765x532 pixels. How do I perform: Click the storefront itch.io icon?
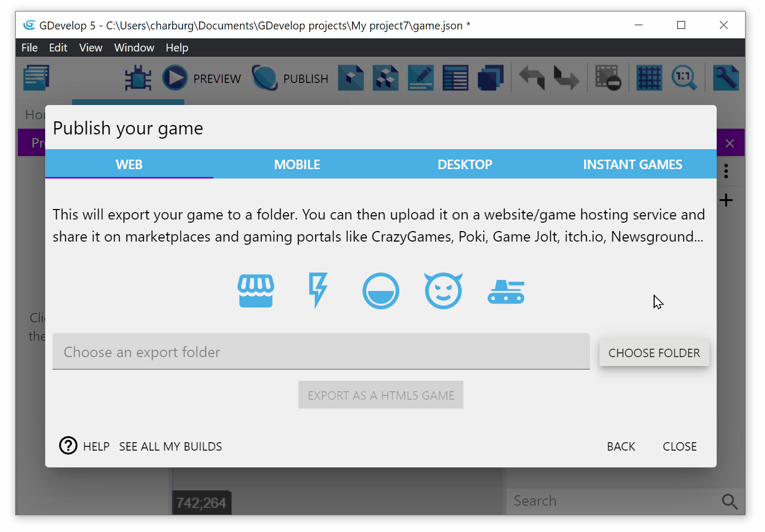point(256,291)
